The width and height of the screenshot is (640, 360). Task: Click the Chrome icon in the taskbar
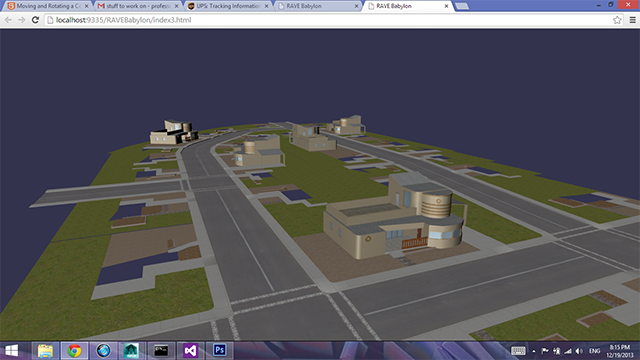(74, 350)
